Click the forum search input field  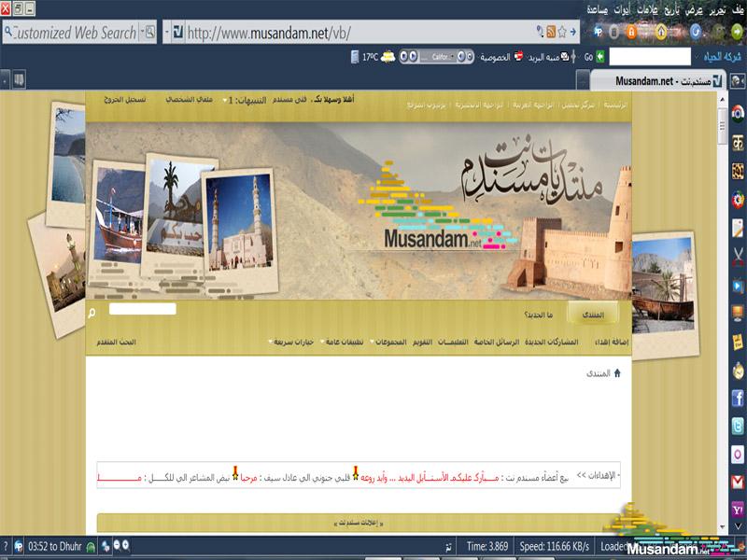143,309
